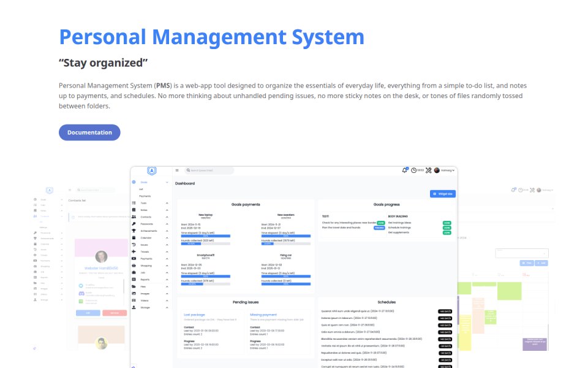Click the Videos sidebar icon
588x368 pixels.
coord(134,301)
